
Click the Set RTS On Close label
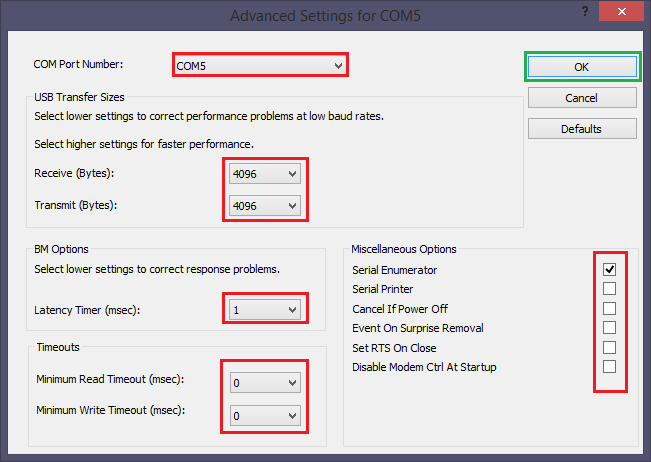click(x=395, y=348)
